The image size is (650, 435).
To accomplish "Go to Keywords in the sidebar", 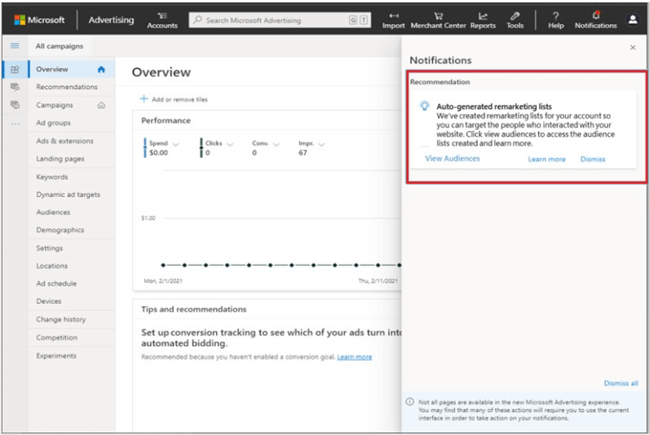I will (x=52, y=177).
